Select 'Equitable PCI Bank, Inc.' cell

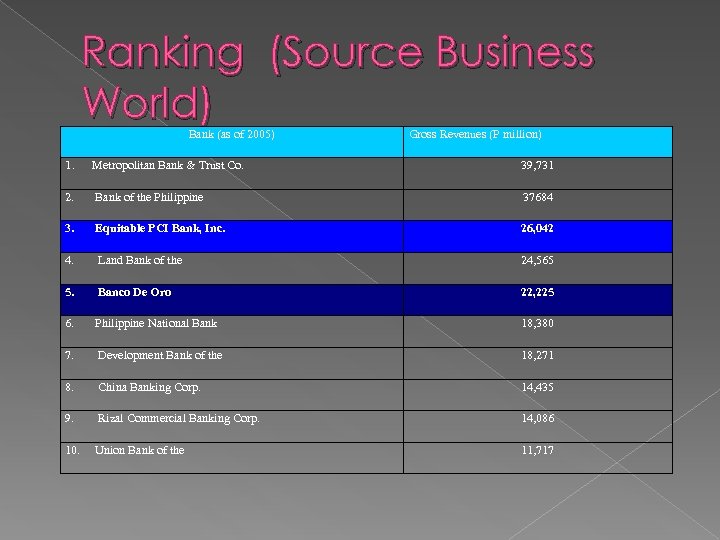[232, 236]
